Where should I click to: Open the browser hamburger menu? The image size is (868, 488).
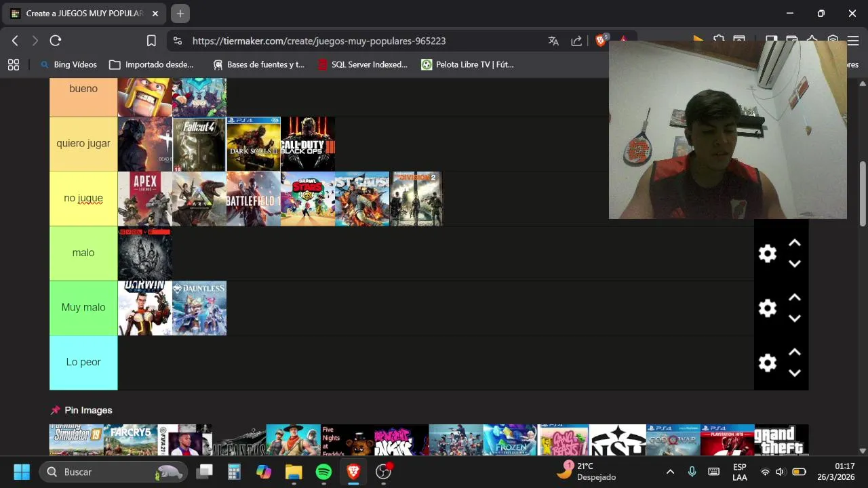click(853, 41)
